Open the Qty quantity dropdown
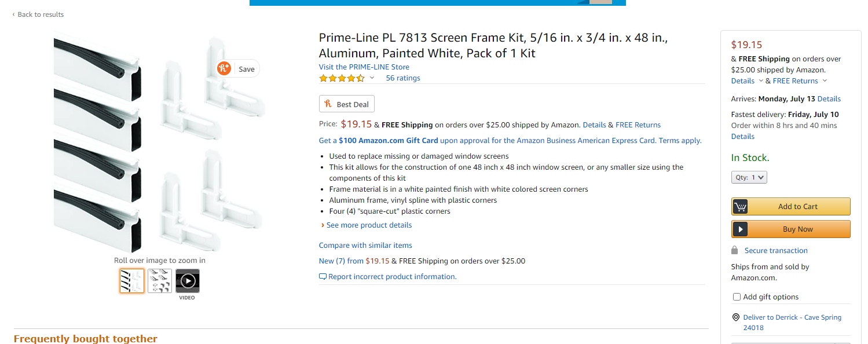Image resolution: width=868 pixels, height=344 pixels. point(749,177)
